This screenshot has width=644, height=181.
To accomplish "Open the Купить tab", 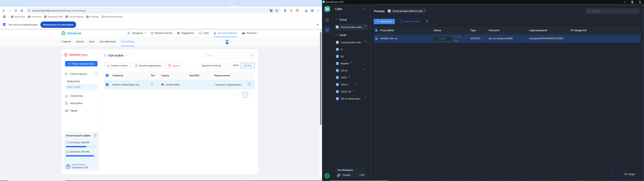I will click(80, 42).
